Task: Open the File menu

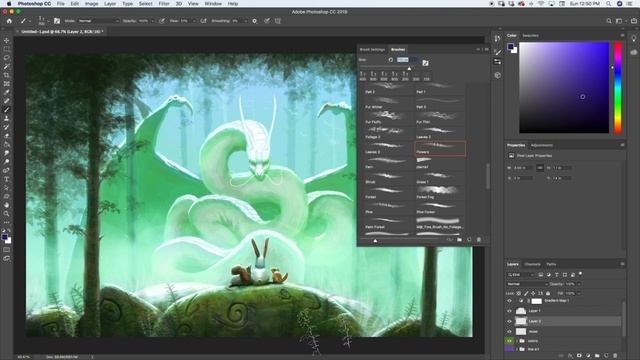Action: click(x=60, y=4)
